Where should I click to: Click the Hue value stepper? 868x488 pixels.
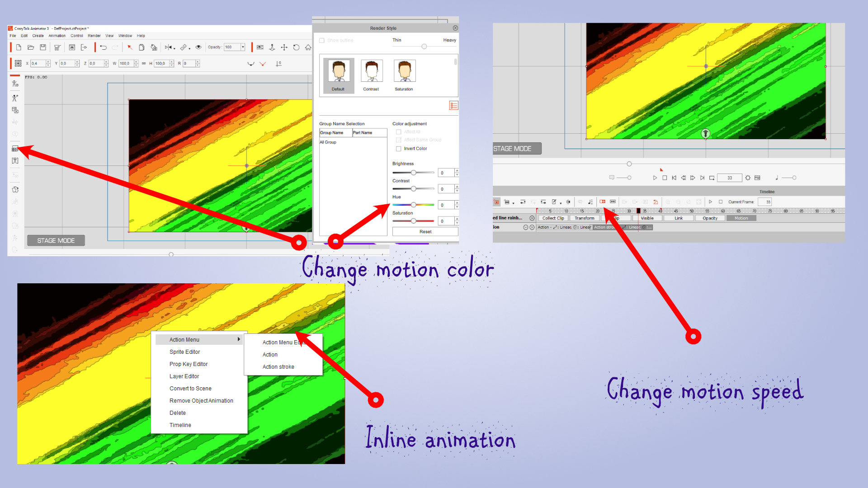pos(457,205)
